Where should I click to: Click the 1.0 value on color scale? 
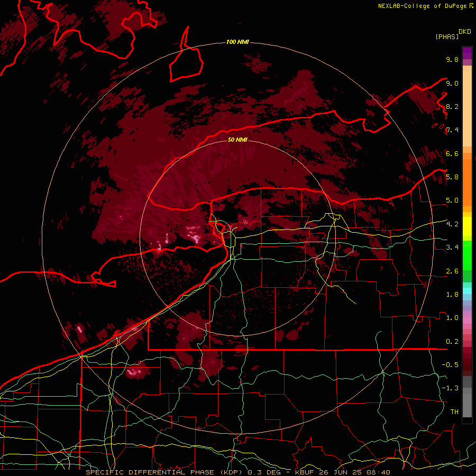[x=452, y=318]
